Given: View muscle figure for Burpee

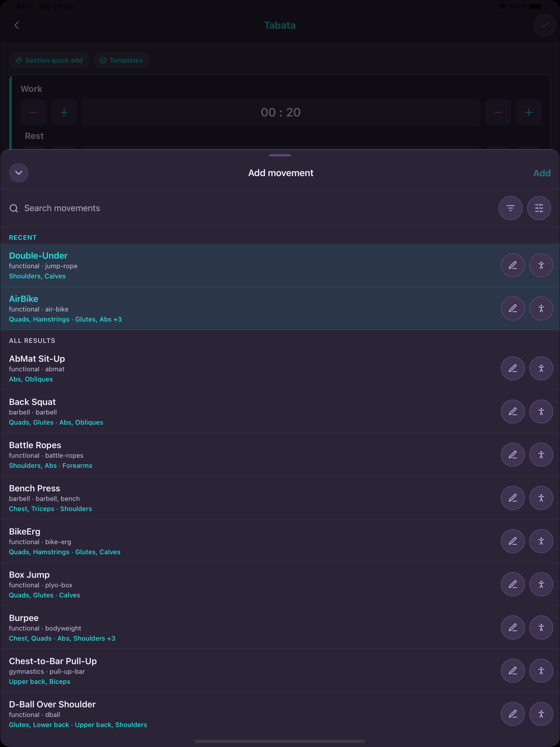Looking at the screenshot, I should (x=541, y=628).
